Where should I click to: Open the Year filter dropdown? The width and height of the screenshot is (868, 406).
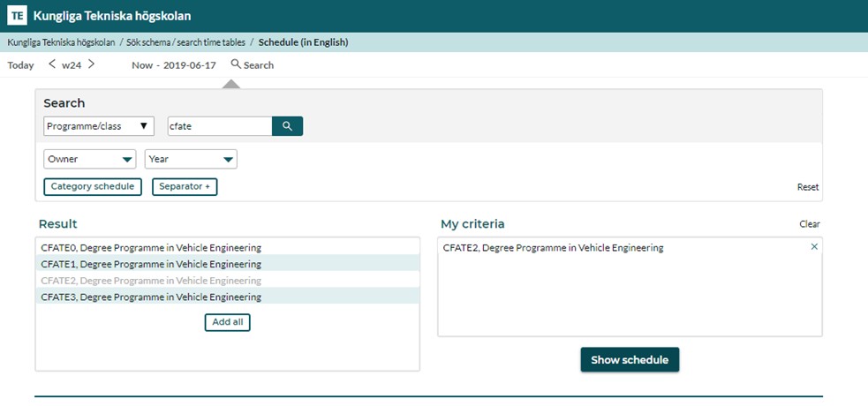pyautogui.click(x=191, y=159)
